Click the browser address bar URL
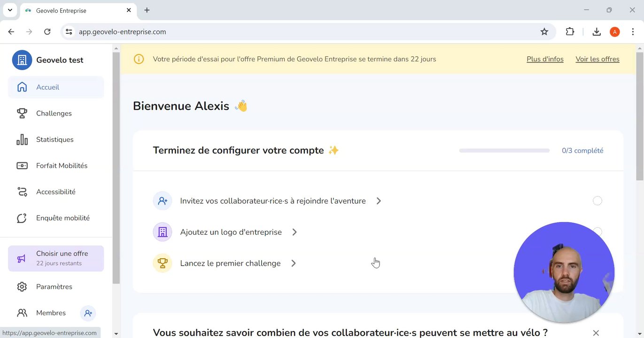Screen dimensions: 644x338 pos(123,32)
